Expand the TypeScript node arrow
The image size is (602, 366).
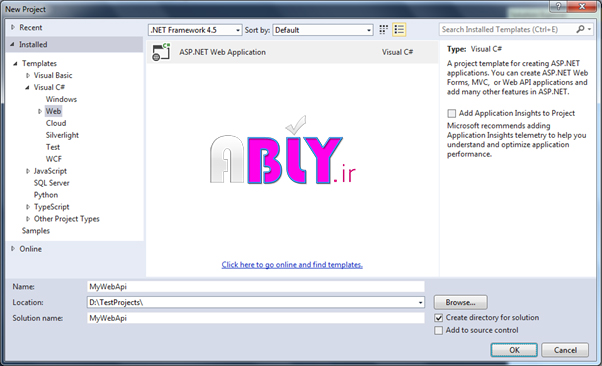click(28, 207)
